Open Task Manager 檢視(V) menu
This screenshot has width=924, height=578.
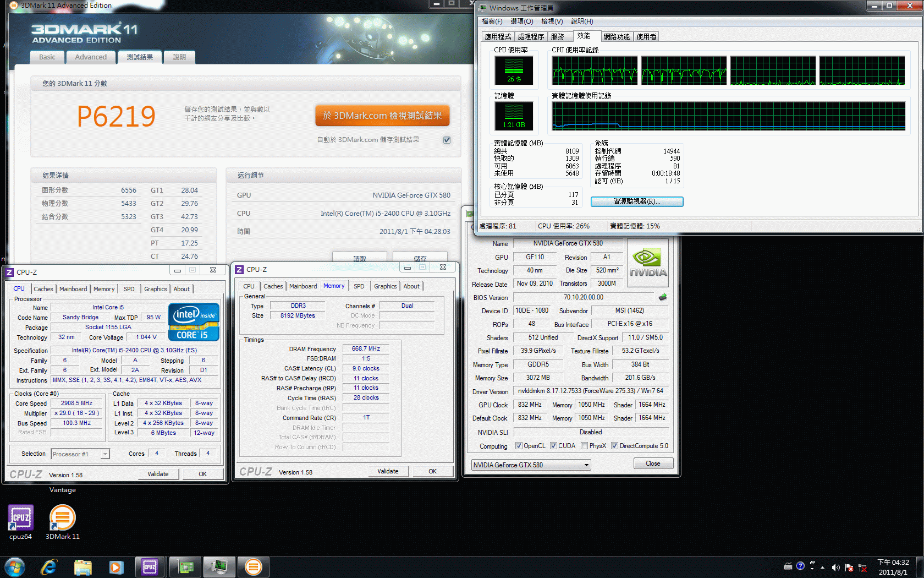tap(552, 21)
